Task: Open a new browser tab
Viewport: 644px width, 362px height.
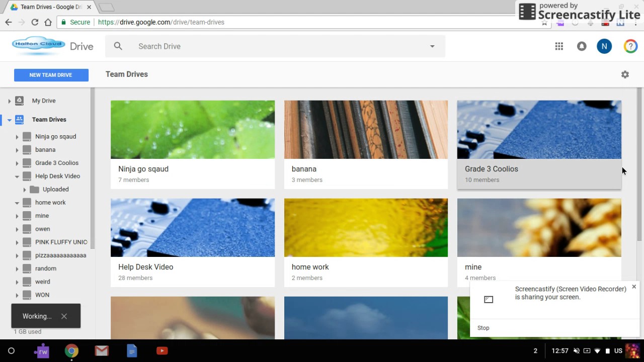Action: pos(106,7)
